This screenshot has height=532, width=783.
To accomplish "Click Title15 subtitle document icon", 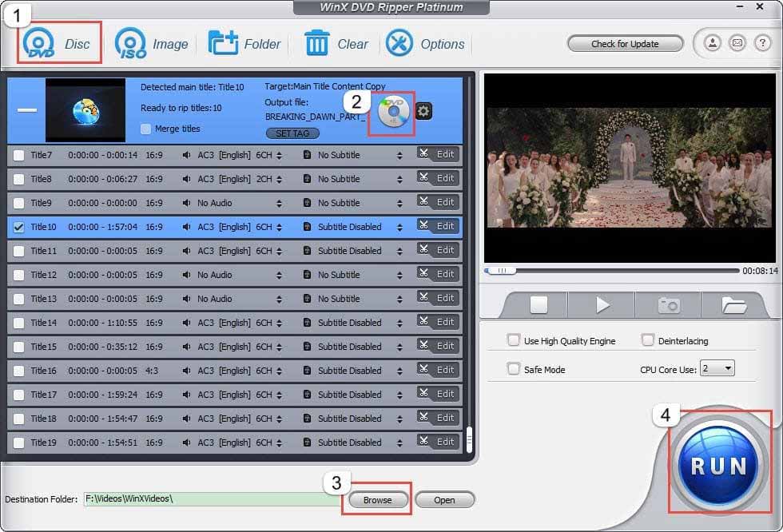I will (x=307, y=347).
